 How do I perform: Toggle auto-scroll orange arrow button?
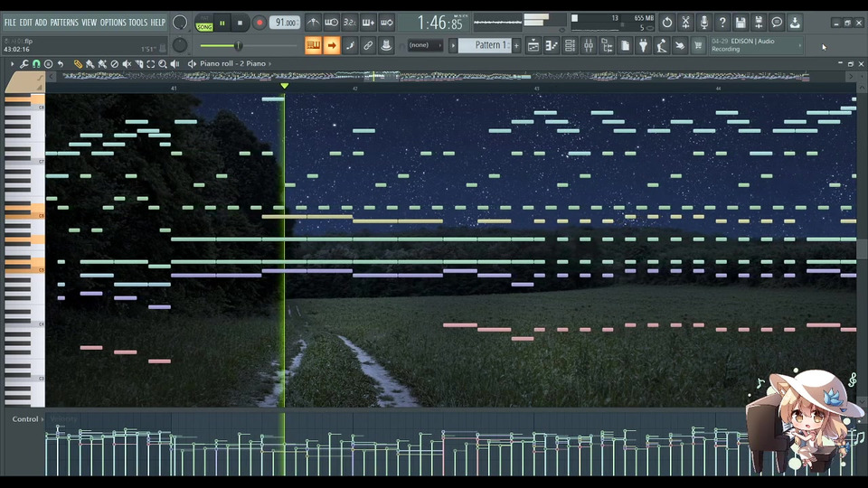point(332,45)
